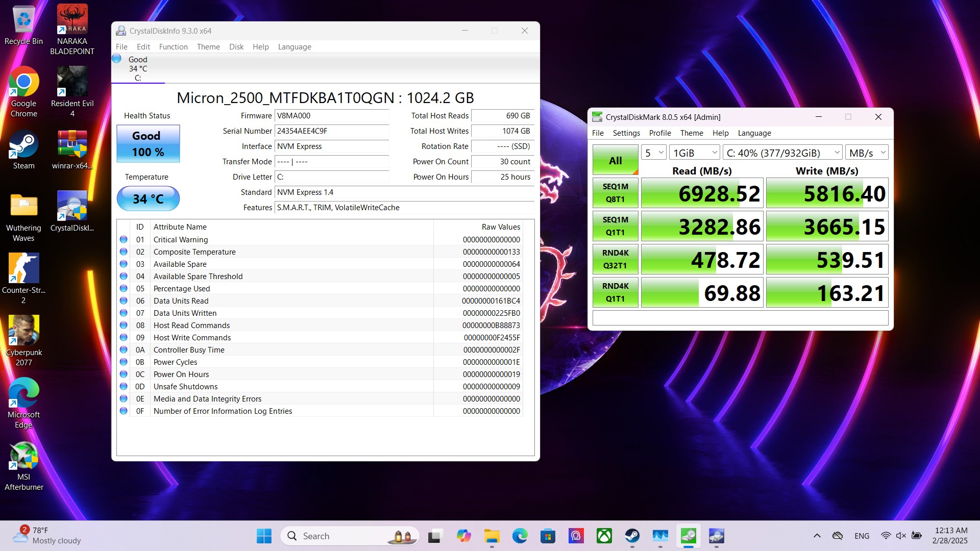
Task: Open Xbox app from the taskbar
Action: coord(604,536)
